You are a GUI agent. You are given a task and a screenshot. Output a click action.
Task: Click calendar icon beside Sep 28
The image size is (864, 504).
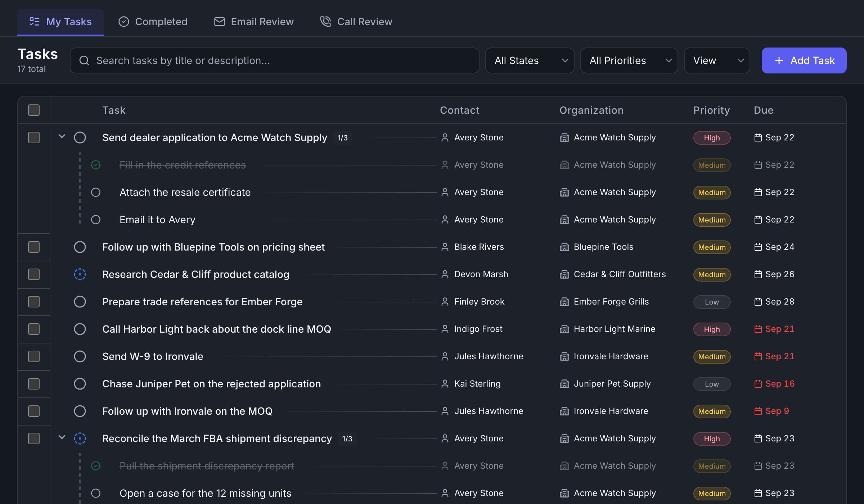758,302
